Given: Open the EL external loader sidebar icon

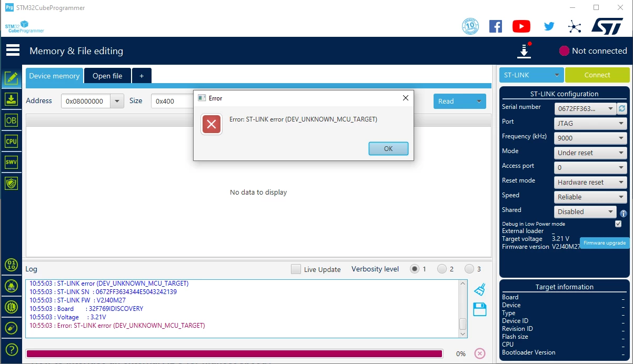Looking at the screenshot, I should (x=12, y=307).
